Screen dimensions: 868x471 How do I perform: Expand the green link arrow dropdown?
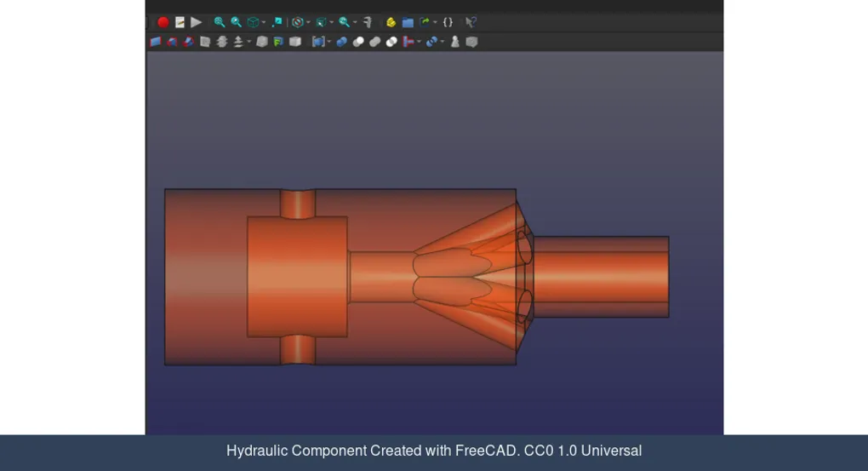pyautogui.click(x=435, y=23)
